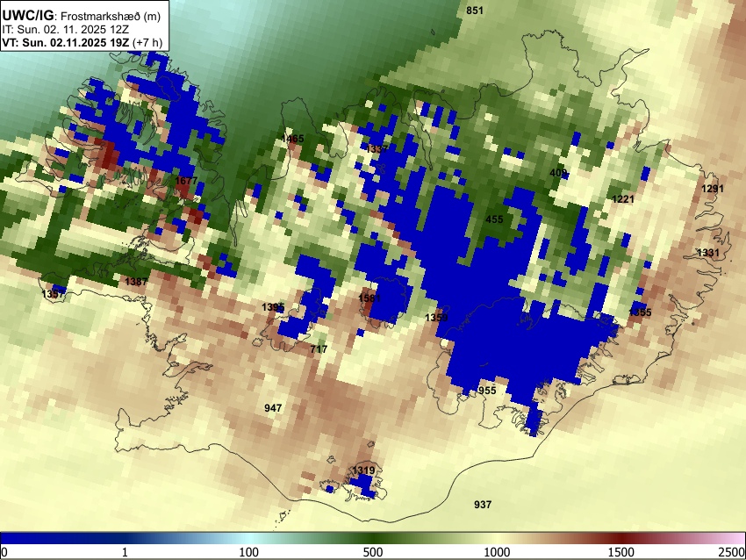Click the 1221 value label
This screenshot has height=560, width=746.
tap(623, 199)
